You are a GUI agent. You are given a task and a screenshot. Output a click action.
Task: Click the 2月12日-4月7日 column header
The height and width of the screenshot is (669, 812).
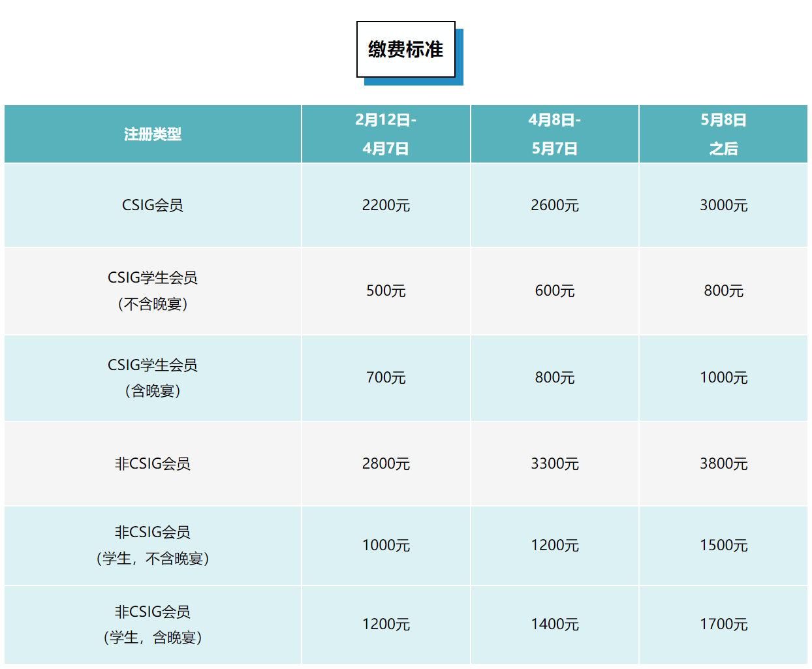pyautogui.click(x=386, y=134)
